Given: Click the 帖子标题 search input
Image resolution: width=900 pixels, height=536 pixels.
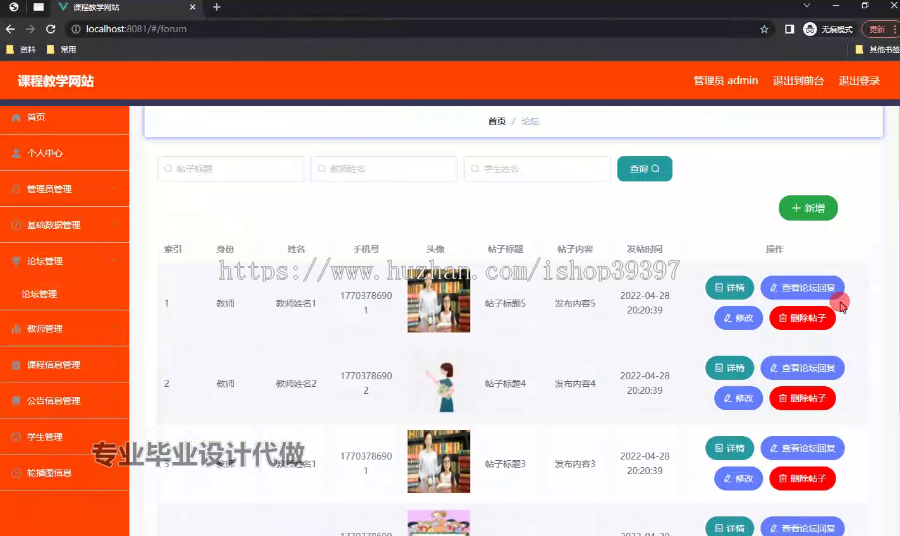Looking at the screenshot, I should pyautogui.click(x=231, y=169).
